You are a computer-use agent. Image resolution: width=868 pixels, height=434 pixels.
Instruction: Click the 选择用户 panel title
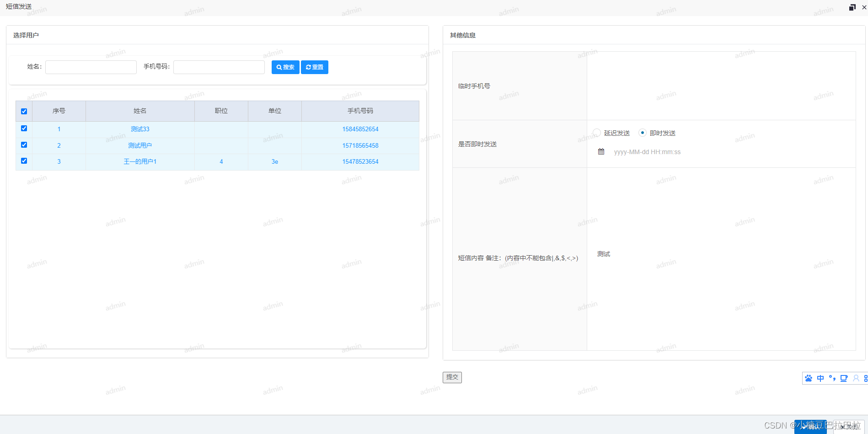coord(26,35)
